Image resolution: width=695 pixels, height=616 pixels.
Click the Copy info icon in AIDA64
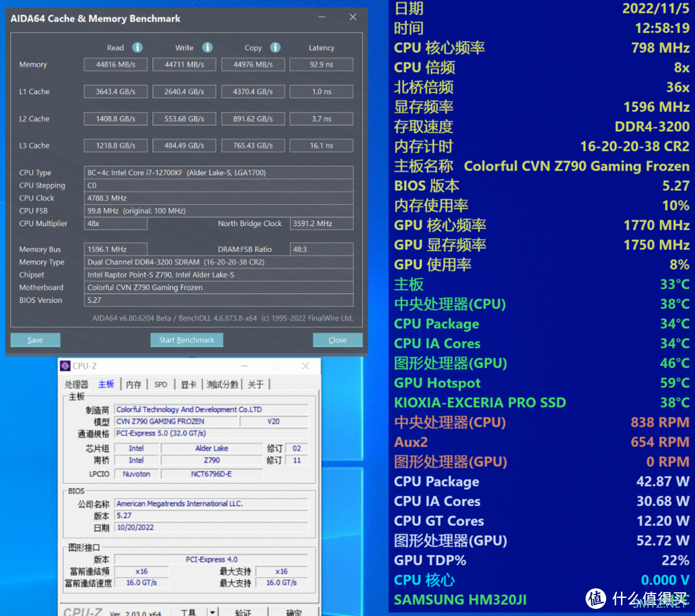click(x=275, y=48)
